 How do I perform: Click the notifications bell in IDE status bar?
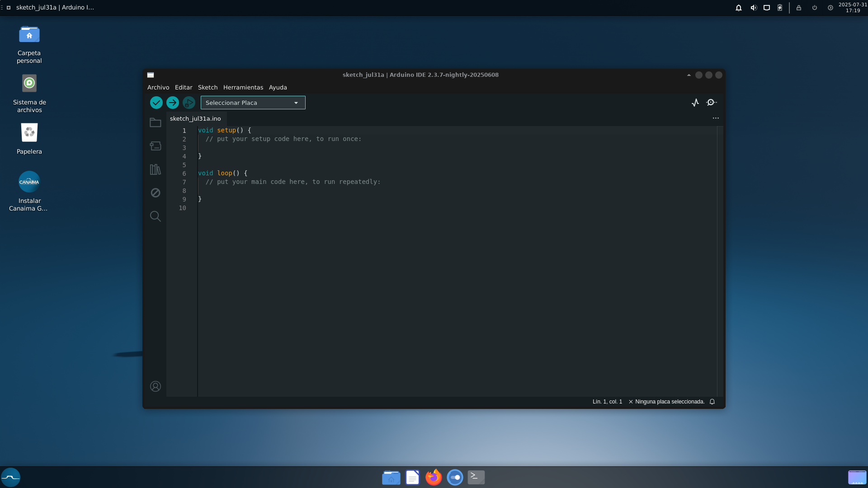click(x=712, y=402)
